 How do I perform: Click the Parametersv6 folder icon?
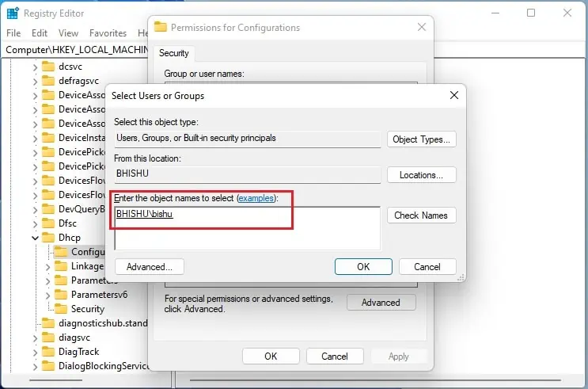tap(61, 295)
